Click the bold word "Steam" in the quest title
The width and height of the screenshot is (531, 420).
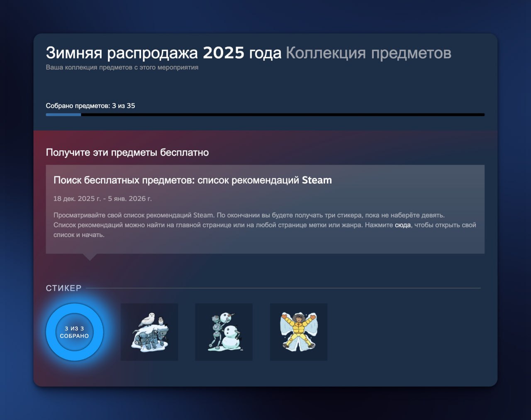coord(317,180)
